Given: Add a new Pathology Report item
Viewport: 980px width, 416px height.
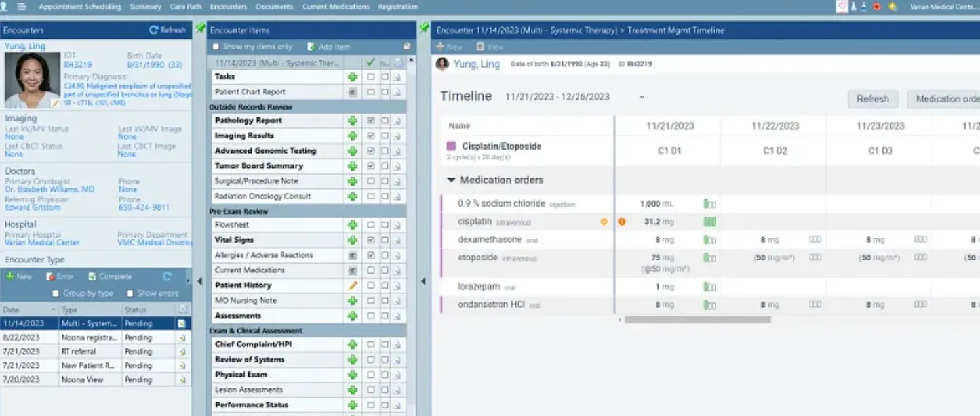Looking at the screenshot, I should click(x=353, y=120).
